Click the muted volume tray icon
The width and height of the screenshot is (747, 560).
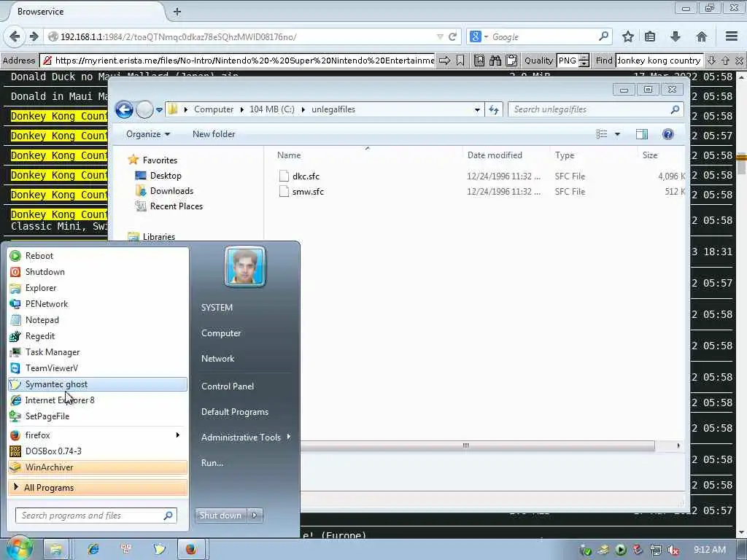673,550
